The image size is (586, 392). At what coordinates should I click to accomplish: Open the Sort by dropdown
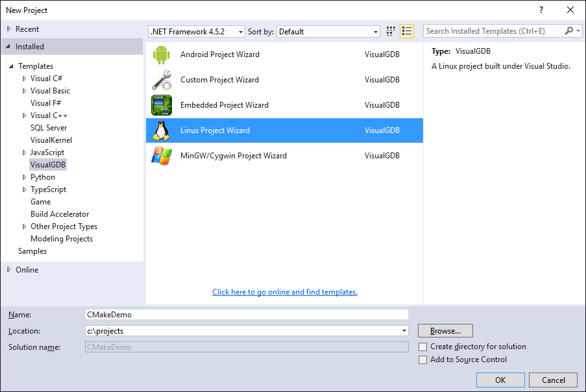[375, 31]
